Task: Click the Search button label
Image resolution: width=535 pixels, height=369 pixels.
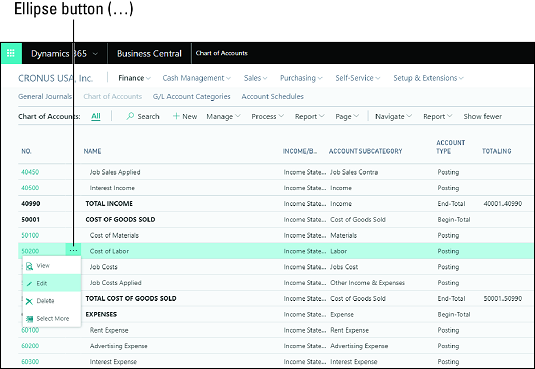Action: click(148, 116)
